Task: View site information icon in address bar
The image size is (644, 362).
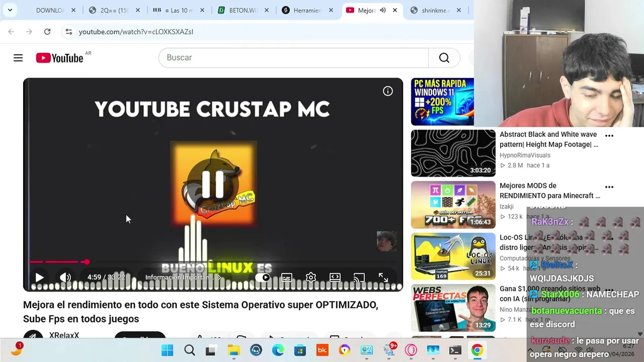Action: click(x=69, y=32)
